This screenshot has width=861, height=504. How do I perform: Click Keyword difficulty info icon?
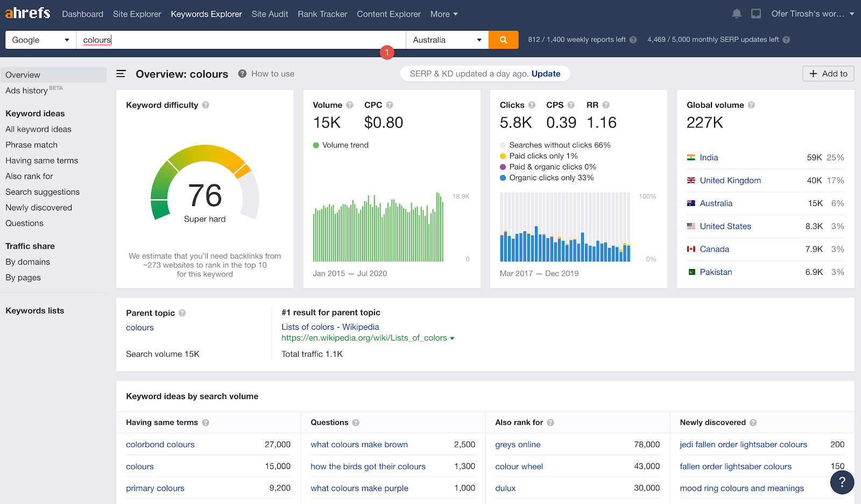(206, 105)
